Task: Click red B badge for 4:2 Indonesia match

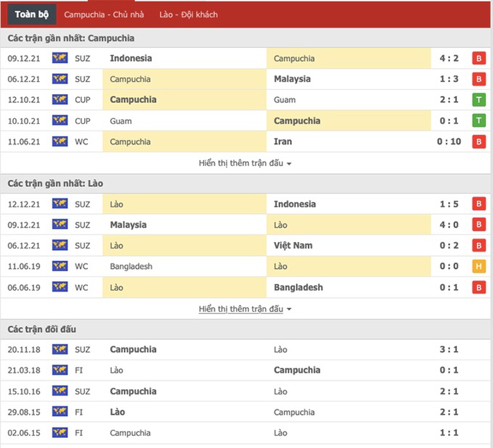Action: [x=479, y=59]
